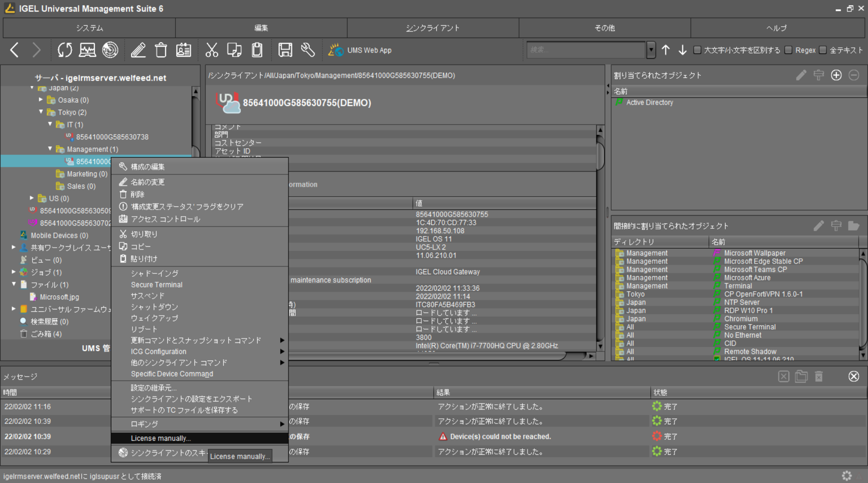
Task: Click the trash delete icon in toolbar
Action: tap(161, 50)
